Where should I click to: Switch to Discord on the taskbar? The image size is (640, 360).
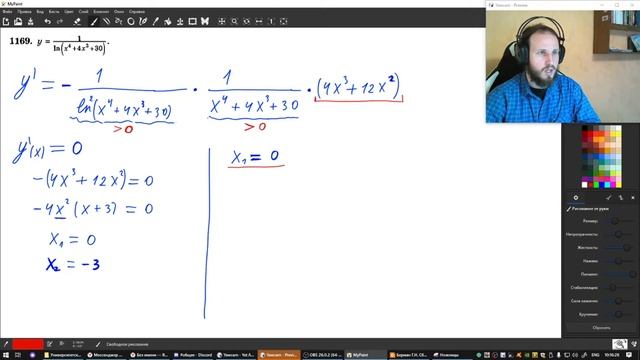pyautogui.click(x=193, y=355)
